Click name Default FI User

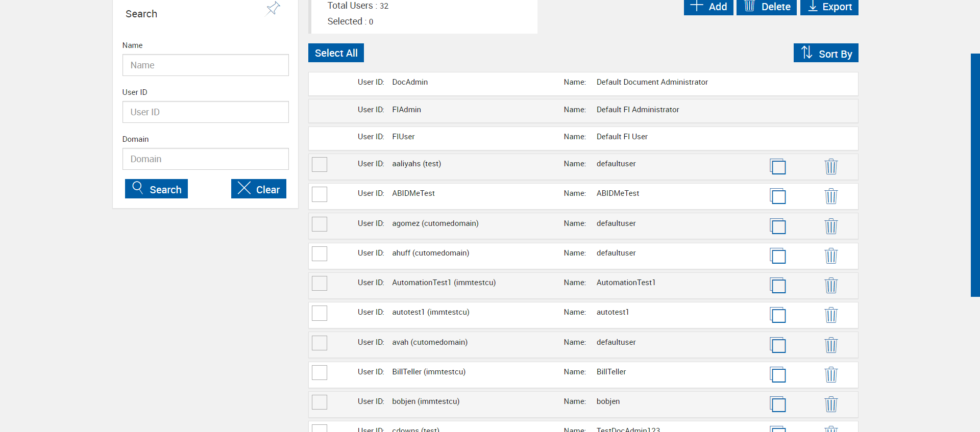pos(622,137)
